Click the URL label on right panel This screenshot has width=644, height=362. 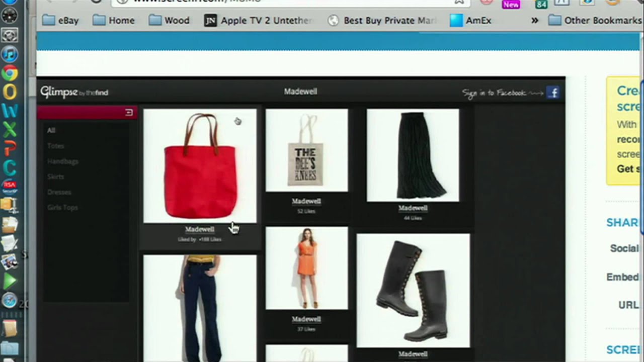[x=628, y=305]
